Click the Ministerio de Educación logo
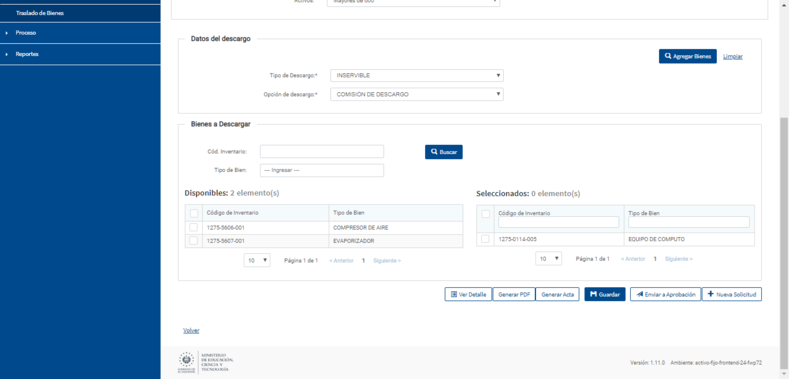This screenshot has height=379, width=789. (x=206, y=362)
